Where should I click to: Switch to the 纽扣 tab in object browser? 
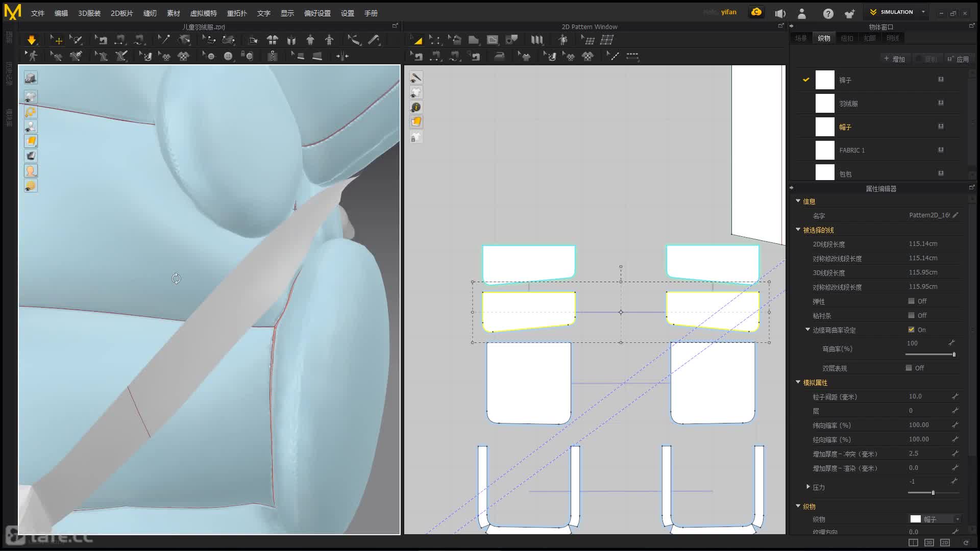[x=847, y=38]
